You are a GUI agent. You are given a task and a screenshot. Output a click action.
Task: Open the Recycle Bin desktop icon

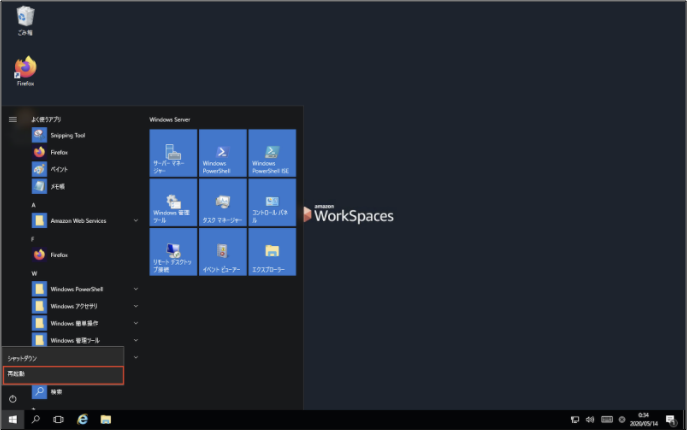point(25,21)
